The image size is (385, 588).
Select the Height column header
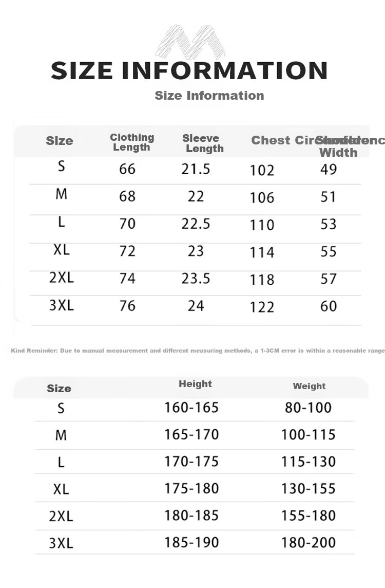coord(195,383)
